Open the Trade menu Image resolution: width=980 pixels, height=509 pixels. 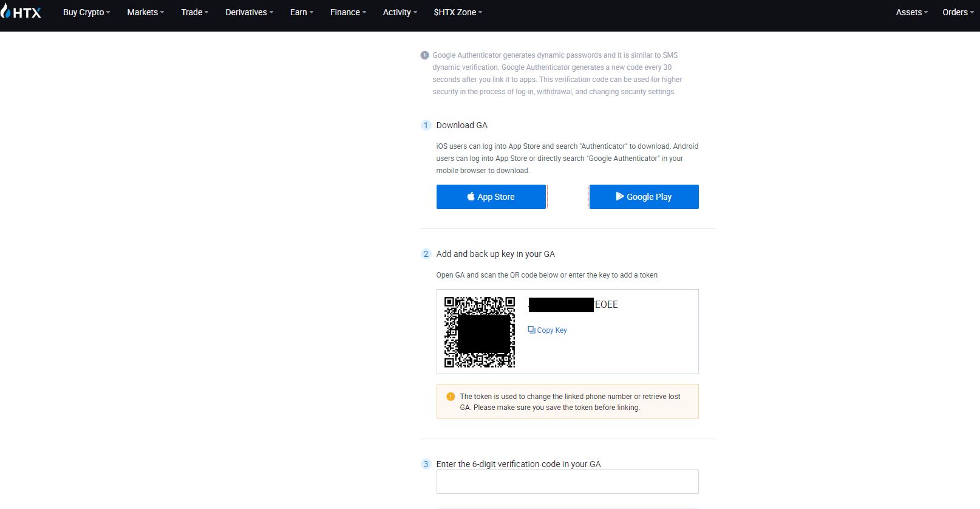(x=194, y=12)
